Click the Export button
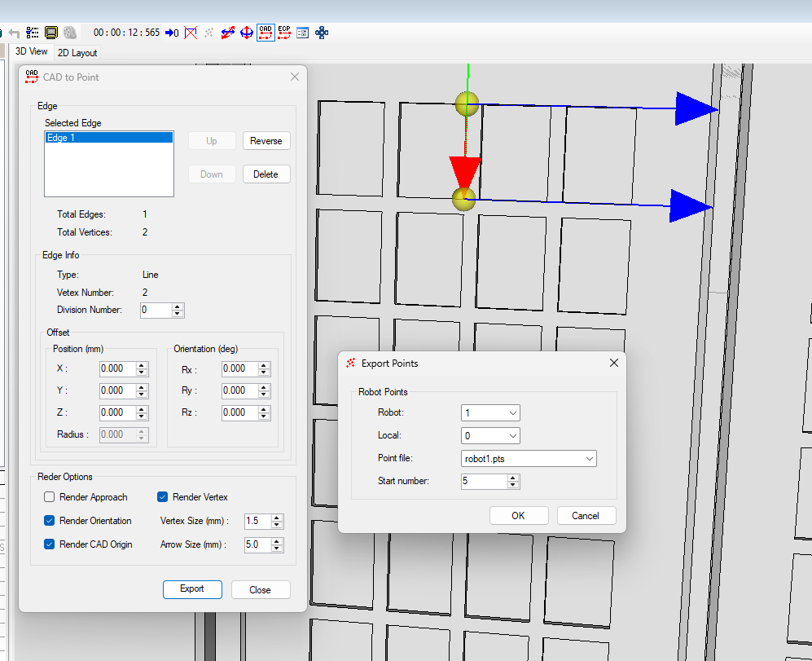This screenshot has height=661, width=812. [192, 589]
